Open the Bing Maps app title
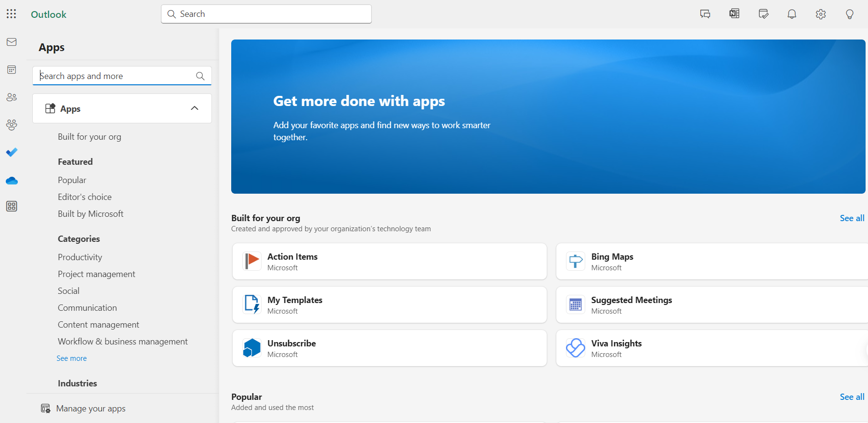The height and width of the screenshot is (423, 868). (x=612, y=257)
